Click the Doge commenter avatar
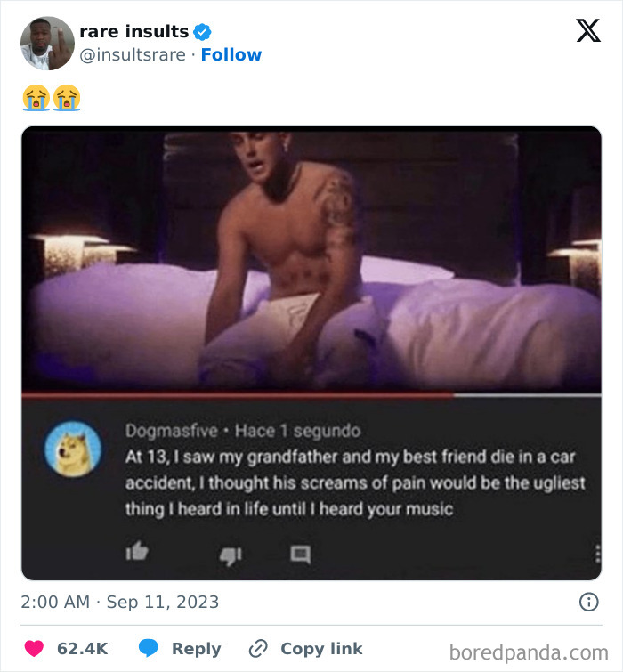 pos(72,449)
